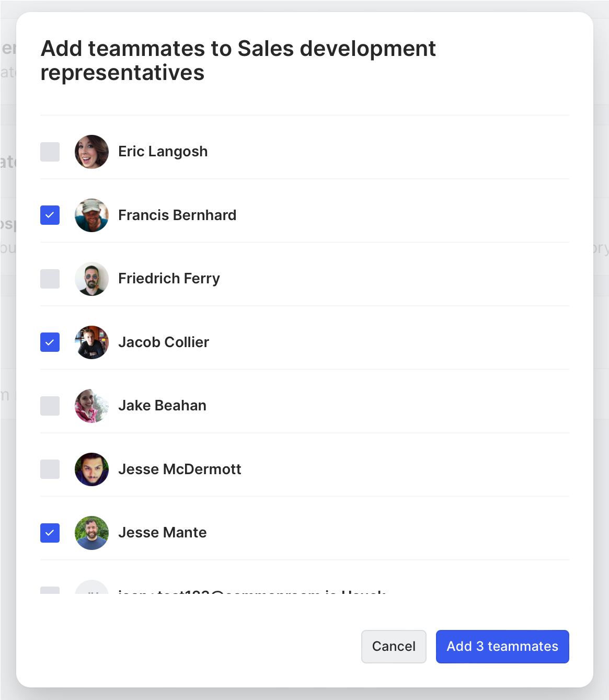The image size is (609, 700).
Task: Click Jesse Mante's avatar image
Action: (x=91, y=533)
